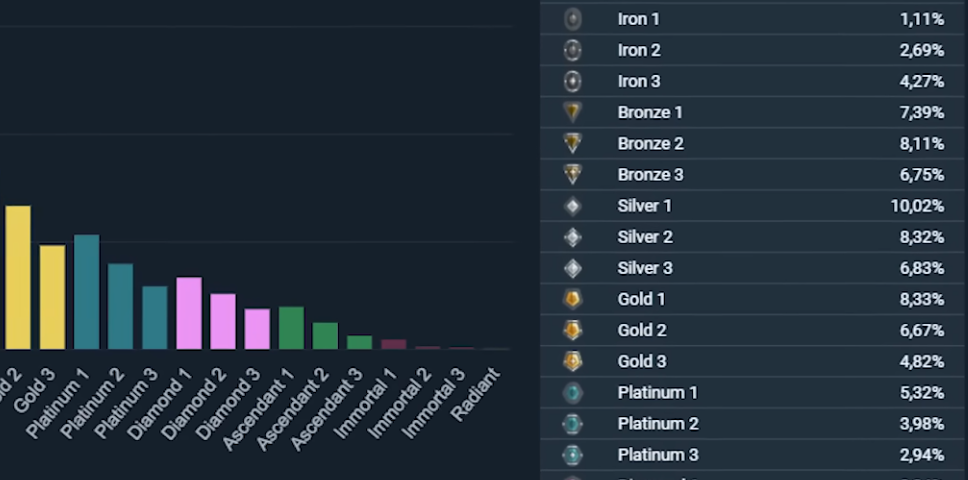Select the Platinum 2 table row label
968x480 pixels.
coord(657,424)
